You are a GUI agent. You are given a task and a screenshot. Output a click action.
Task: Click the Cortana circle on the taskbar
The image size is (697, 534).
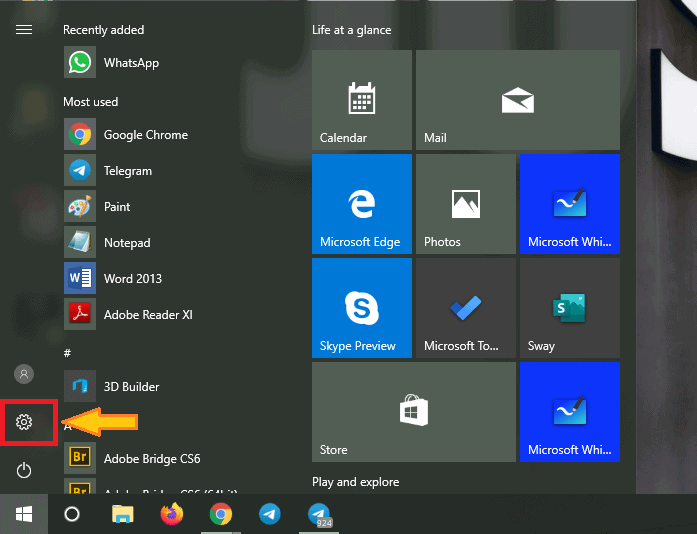coord(72,514)
